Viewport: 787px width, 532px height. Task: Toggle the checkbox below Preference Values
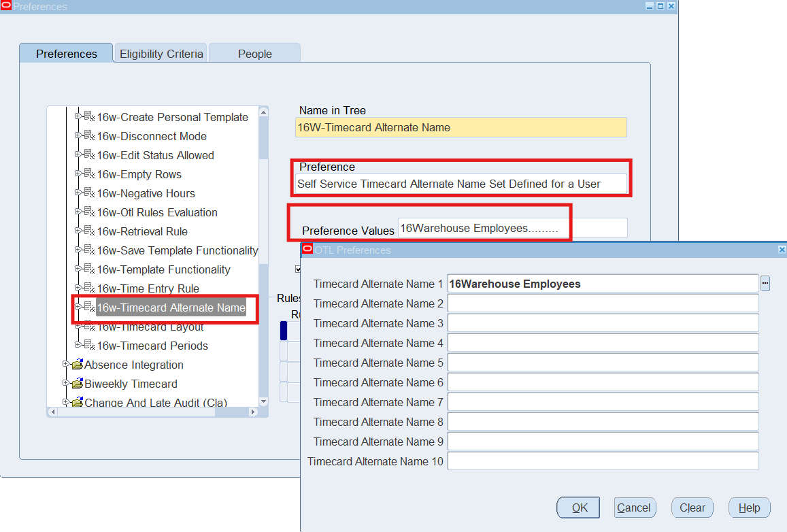[298, 269]
